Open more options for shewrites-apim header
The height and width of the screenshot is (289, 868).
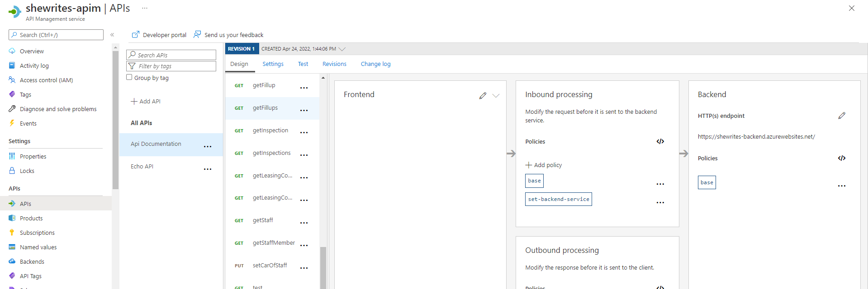pos(145,8)
